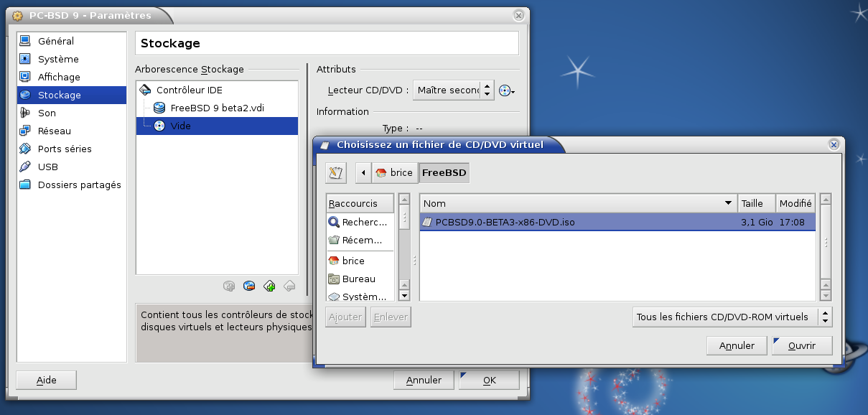Click the Ouvrir button
The height and width of the screenshot is (415, 868).
pyautogui.click(x=802, y=345)
